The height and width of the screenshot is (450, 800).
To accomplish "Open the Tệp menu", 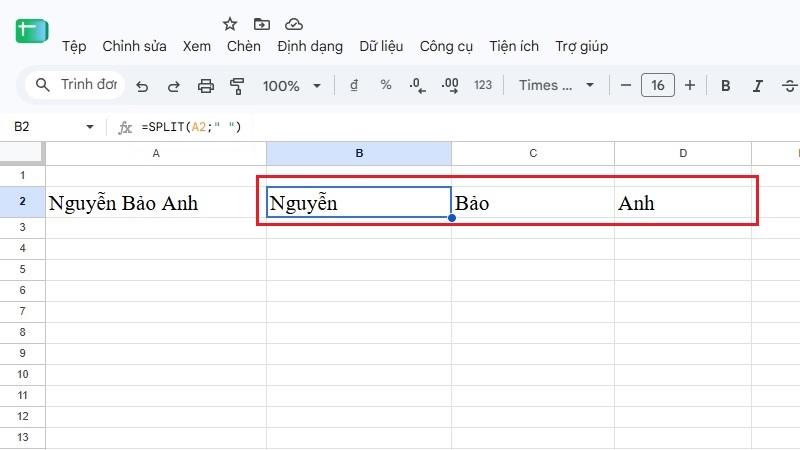I will pyautogui.click(x=74, y=46).
